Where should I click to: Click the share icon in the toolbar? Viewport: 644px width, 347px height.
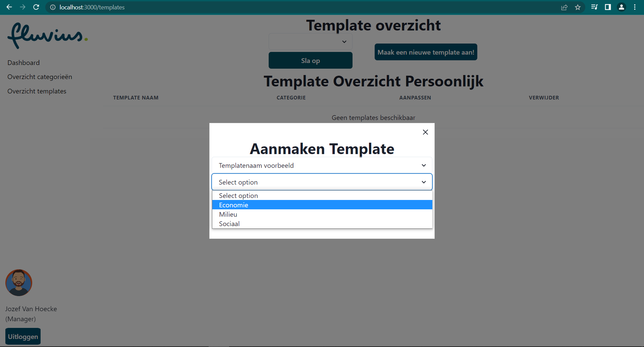pyautogui.click(x=564, y=7)
